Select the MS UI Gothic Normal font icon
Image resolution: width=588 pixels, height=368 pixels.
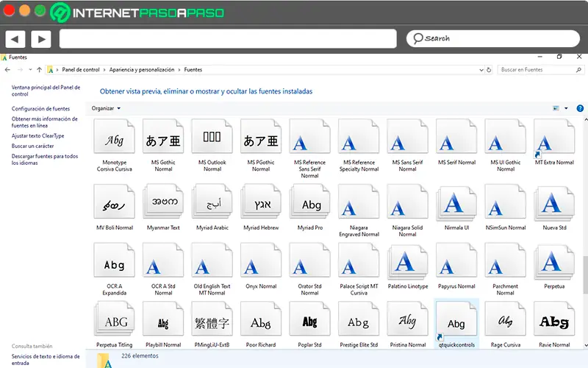[506, 136]
